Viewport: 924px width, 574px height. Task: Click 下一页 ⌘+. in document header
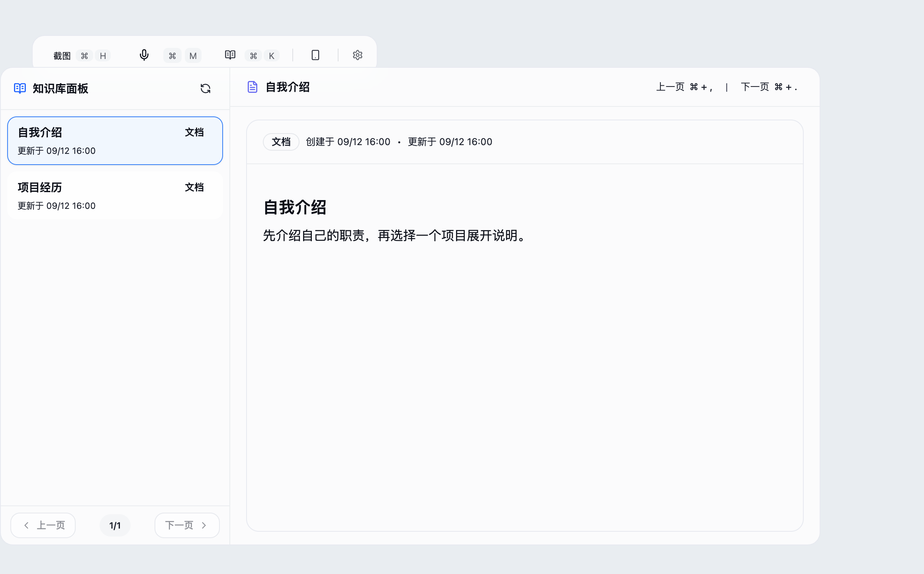[x=769, y=87]
